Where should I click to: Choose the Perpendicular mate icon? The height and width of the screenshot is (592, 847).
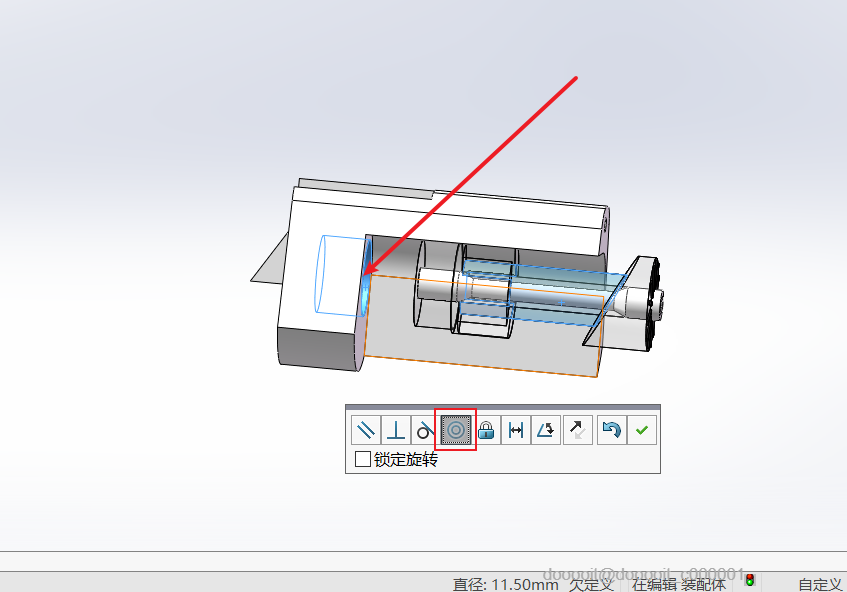click(x=396, y=430)
